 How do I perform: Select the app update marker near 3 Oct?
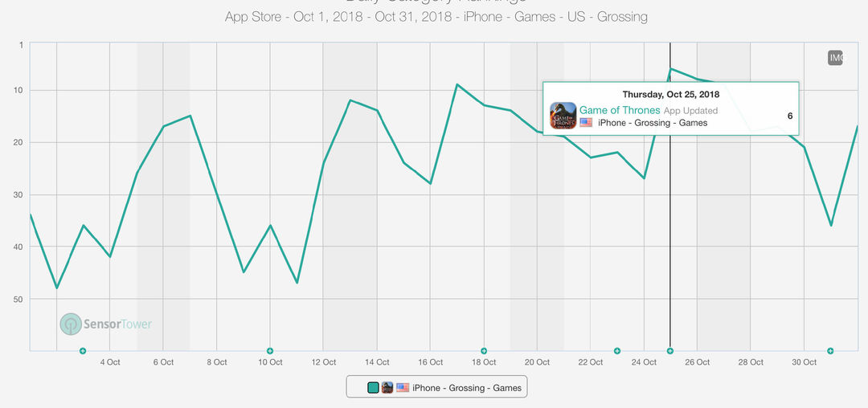(83, 351)
